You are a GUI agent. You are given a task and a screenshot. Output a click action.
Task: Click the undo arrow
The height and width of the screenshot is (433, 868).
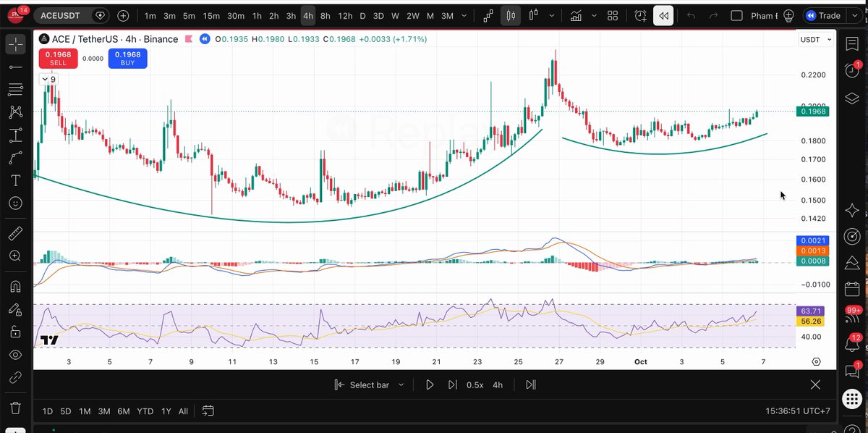(x=691, y=15)
